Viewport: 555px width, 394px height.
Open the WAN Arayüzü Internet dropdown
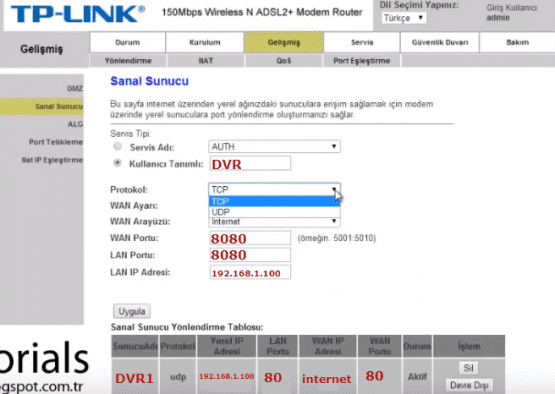pyautogui.click(x=274, y=222)
